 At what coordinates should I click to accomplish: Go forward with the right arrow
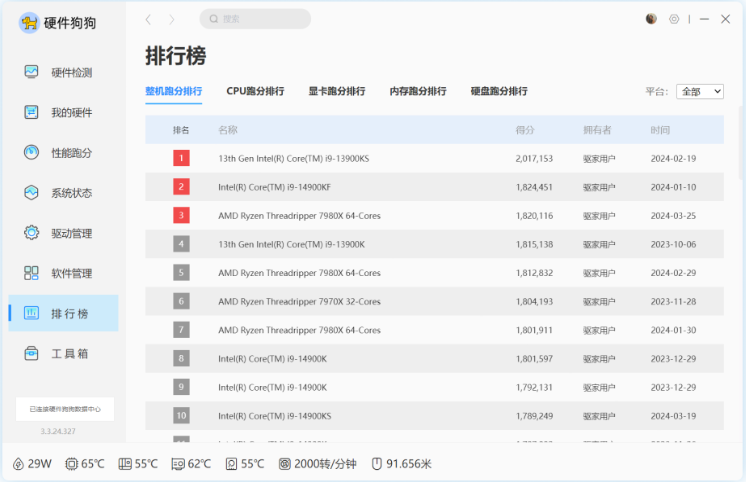click(x=172, y=19)
